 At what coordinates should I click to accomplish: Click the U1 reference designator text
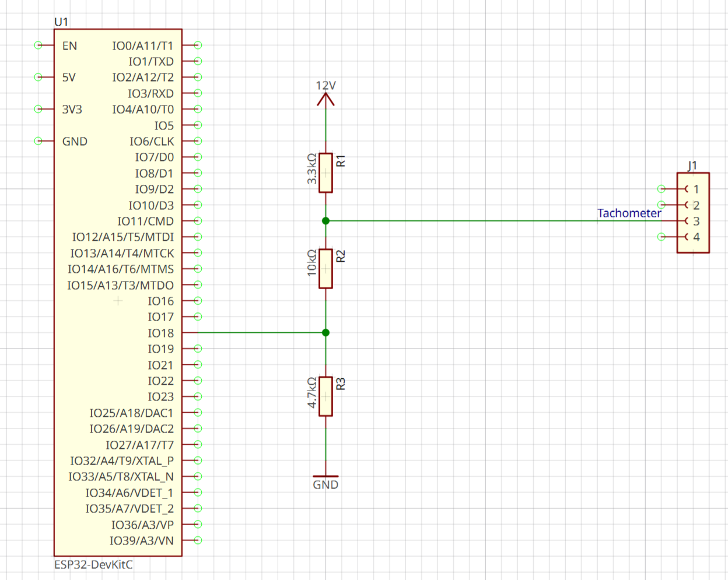pos(61,22)
